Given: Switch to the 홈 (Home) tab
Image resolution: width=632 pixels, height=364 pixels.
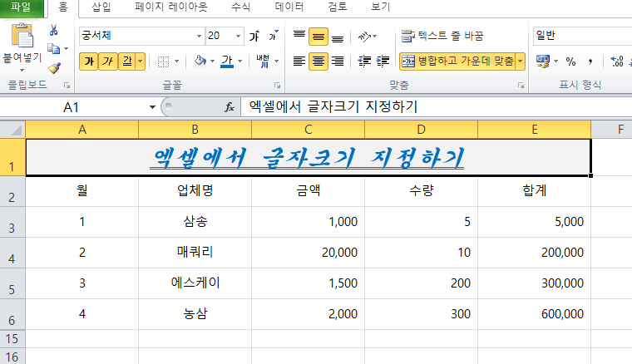Looking at the screenshot, I should 63,7.
